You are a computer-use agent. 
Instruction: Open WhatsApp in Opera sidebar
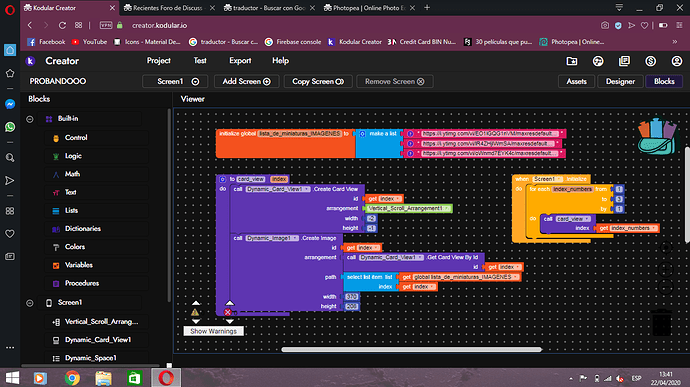click(x=10, y=127)
